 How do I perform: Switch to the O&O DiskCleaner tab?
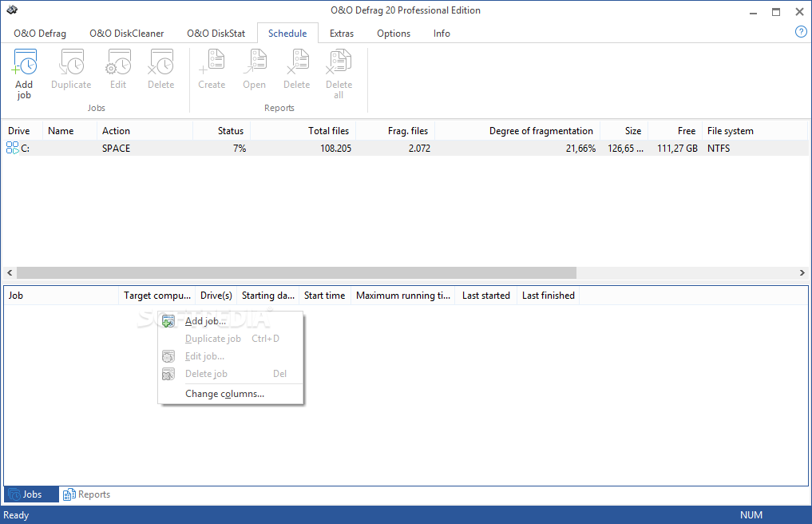pos(127,34)
